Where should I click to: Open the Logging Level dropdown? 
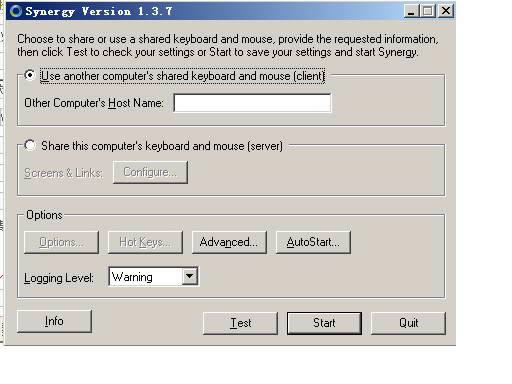click(x=190, y=276)
